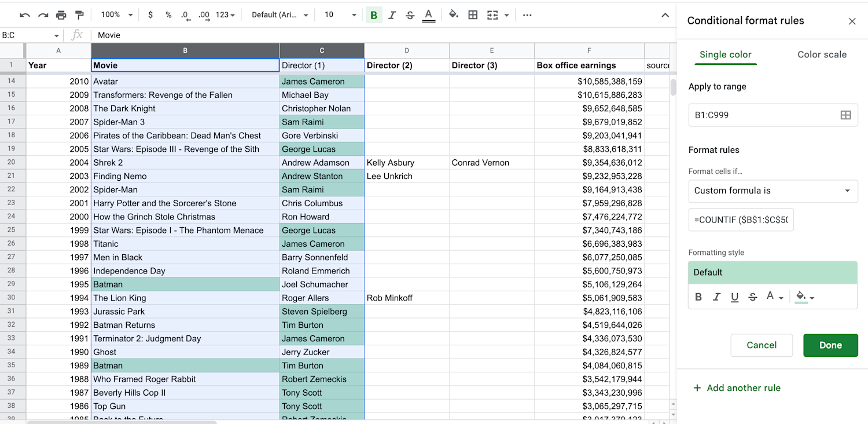
Task: Open the more number formats 123 dropdown
Action: point(225,15)
